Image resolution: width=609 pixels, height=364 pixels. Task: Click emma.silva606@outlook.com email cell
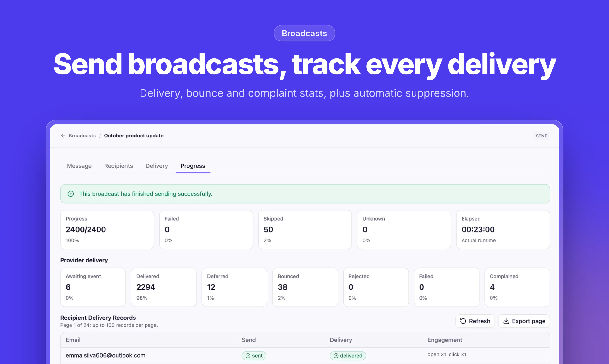(x=105, y=355)
